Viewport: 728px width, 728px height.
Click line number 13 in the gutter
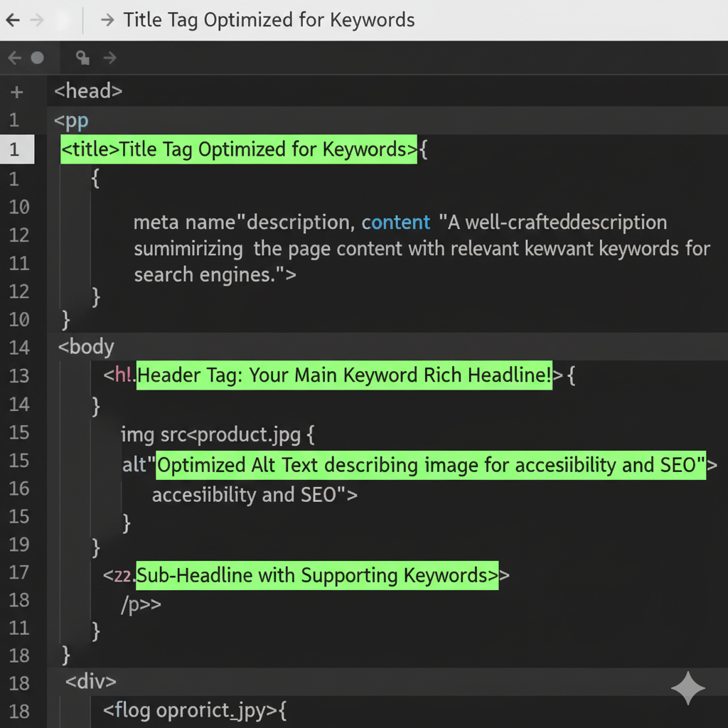pyautogui.click(x=19, y=376)
